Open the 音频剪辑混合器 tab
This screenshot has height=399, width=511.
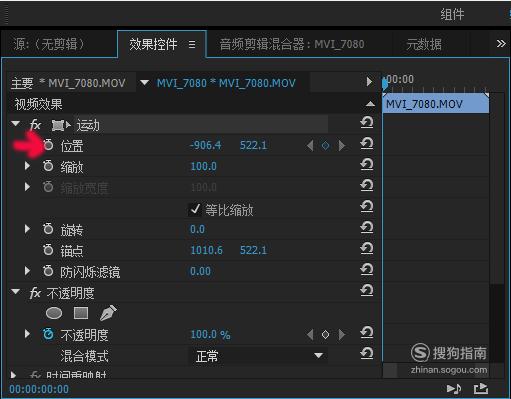(292, 44)
